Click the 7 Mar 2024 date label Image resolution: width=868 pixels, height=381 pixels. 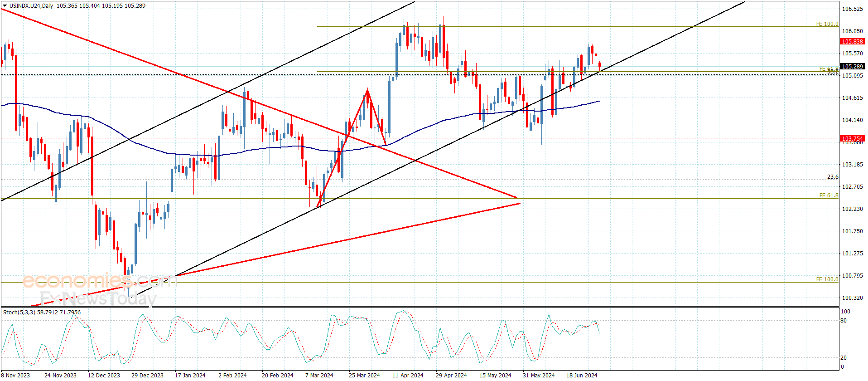[319, 376]
